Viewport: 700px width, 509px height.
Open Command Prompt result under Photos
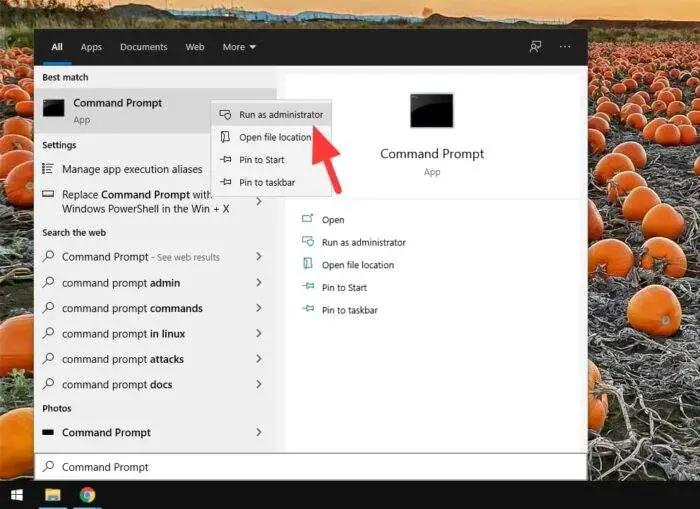click(x=155, y=432)
